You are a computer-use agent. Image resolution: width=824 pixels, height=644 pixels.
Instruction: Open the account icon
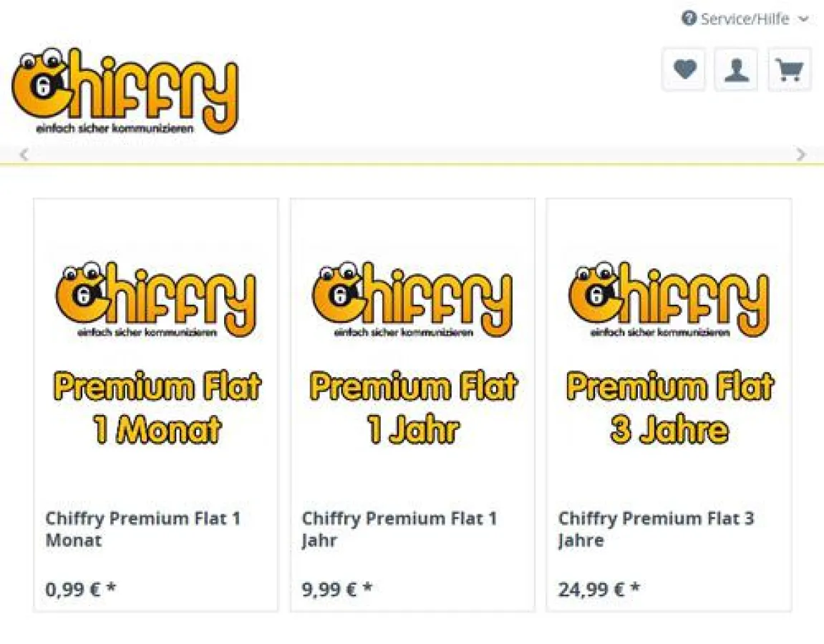click(x=736, y=69)
